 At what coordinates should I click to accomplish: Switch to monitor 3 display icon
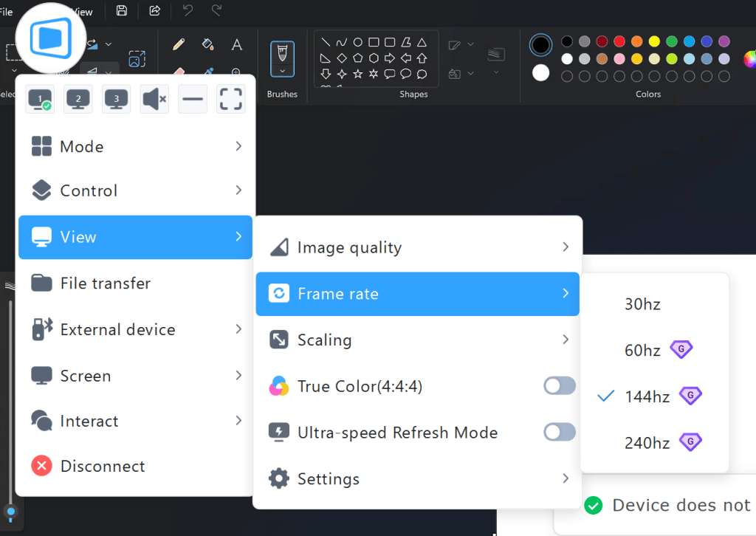[x=116, y=99]
